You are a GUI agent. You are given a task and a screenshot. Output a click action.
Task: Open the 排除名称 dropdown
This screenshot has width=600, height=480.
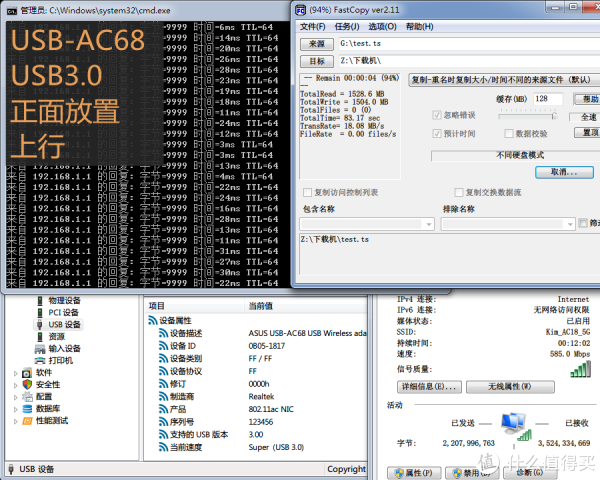(570, 224)
